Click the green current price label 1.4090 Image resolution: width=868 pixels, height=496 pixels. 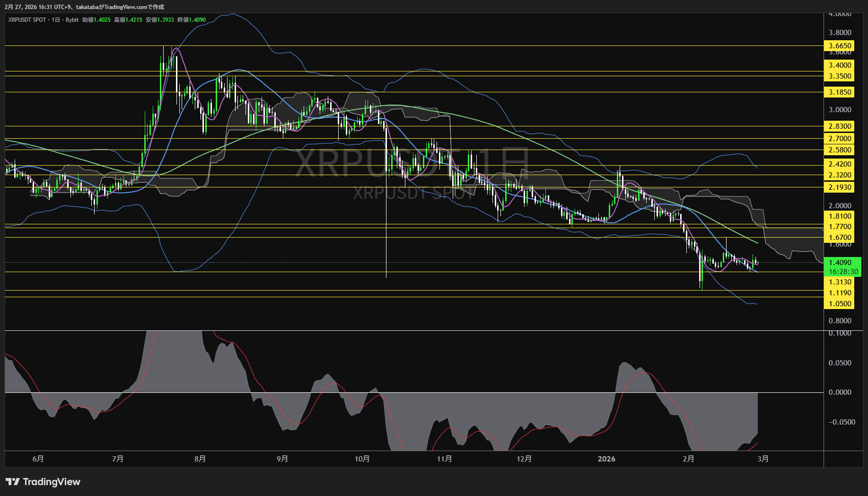coord(840,263)
